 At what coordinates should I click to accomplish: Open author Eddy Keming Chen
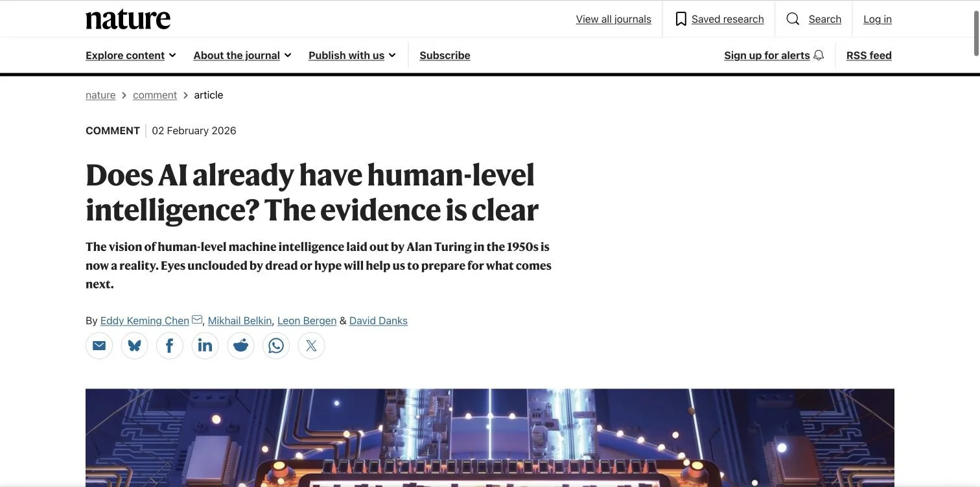[145, 320]
